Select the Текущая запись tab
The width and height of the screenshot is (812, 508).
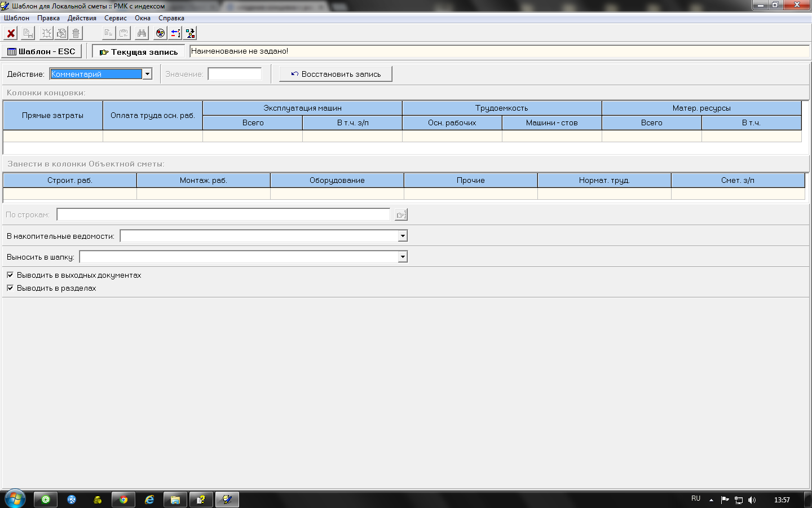[139, 52]
